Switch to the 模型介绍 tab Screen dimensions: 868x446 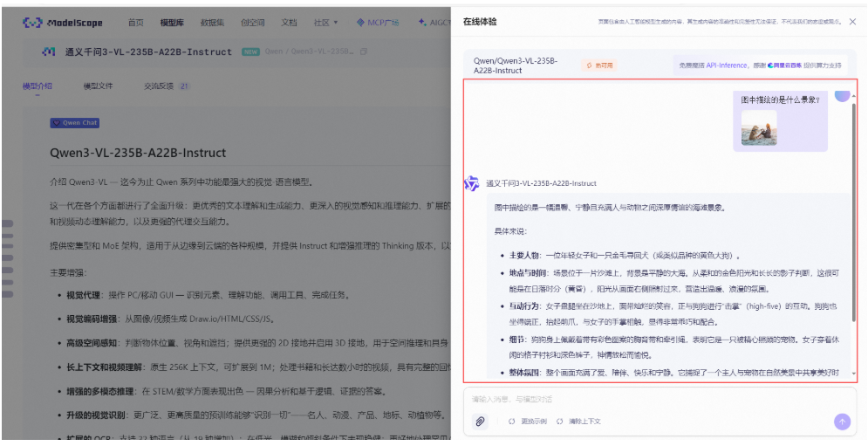[38, 86]
